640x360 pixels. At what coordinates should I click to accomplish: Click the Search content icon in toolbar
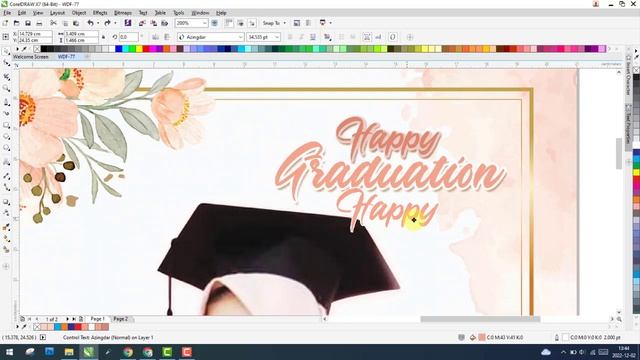[128, 23]
